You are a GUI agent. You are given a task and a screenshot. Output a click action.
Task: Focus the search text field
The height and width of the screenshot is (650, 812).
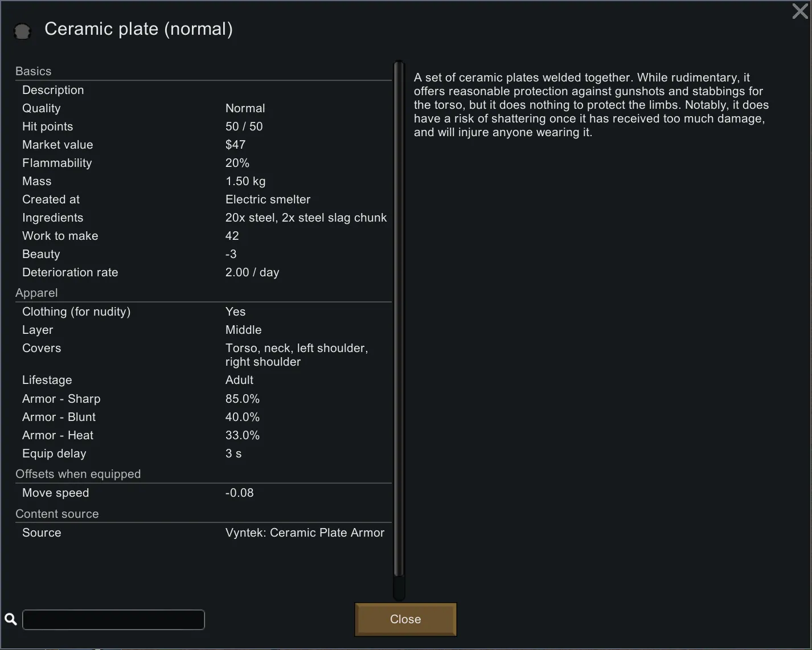tap(113, 620)
